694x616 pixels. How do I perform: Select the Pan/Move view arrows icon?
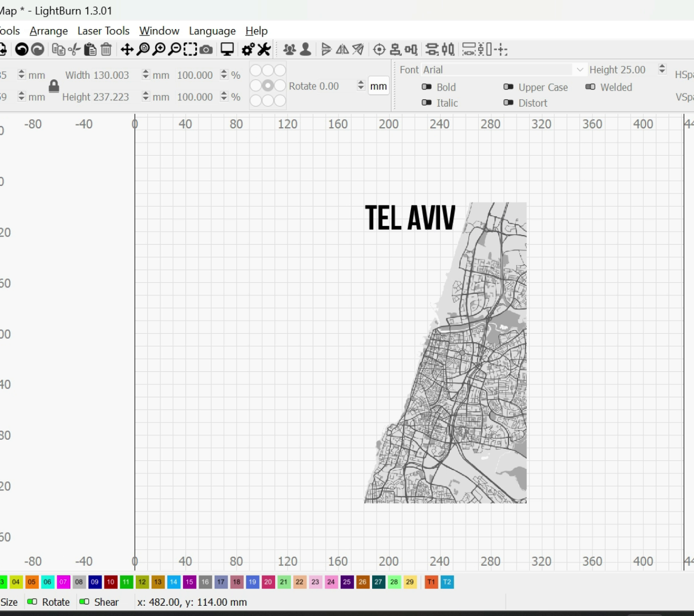pos(127,50)
